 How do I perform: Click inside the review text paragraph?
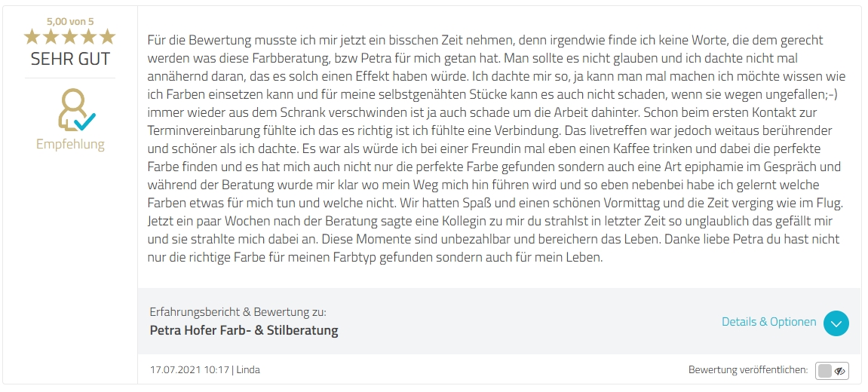click(498, 149)
